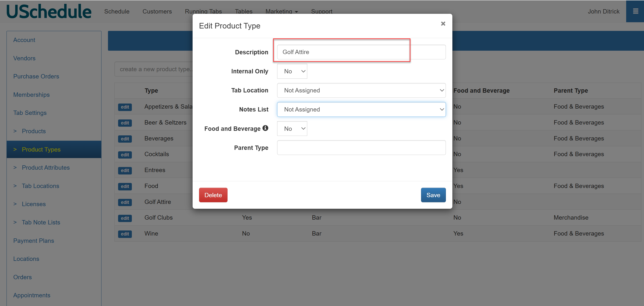Open the hamburger menu icon
Screen dimensions: 644x306
point(635,11)
